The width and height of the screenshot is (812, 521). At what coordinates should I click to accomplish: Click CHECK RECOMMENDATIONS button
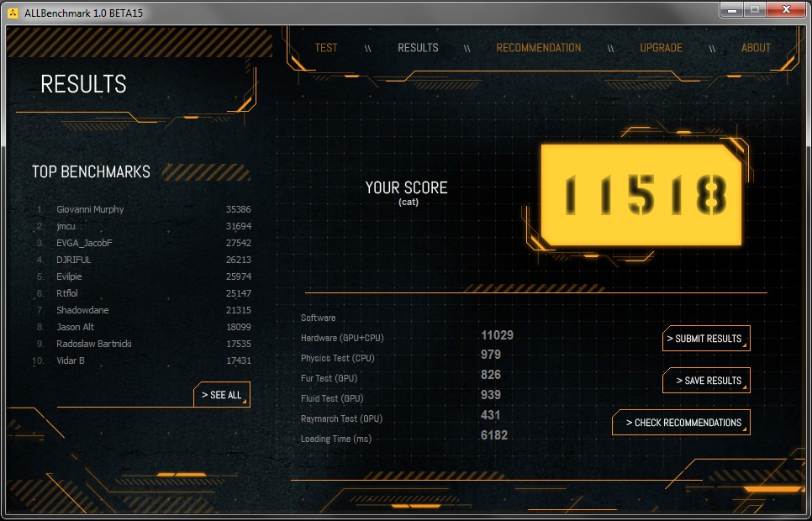[681, 423]
